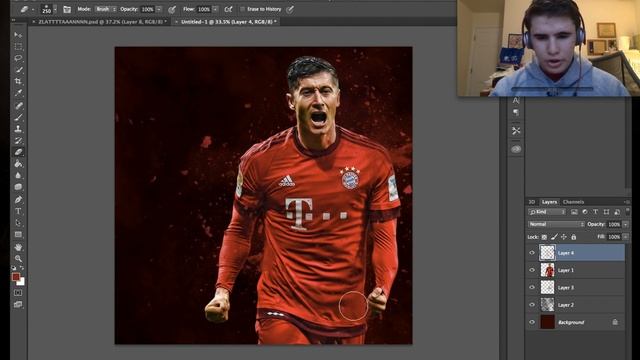Open the eraser Opacity slider dropdown
The height and width of the screenshot is (360, 640).
pyautogui.click(x=159, y=9)
